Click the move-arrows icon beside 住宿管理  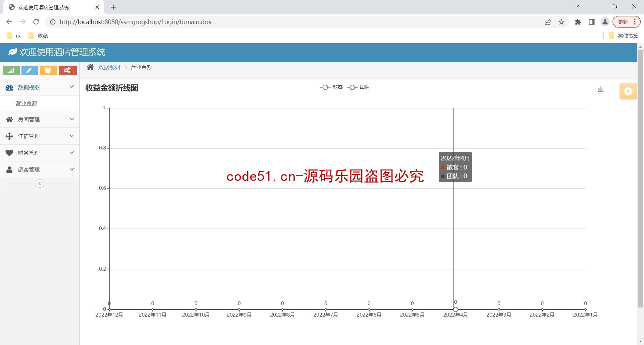[9, 136]
